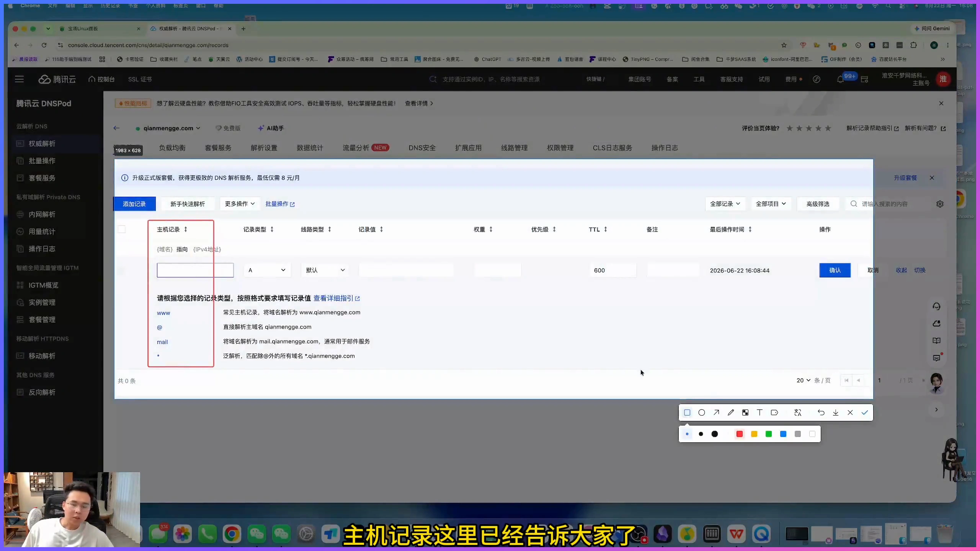
Task: Click the 添加记录 button
Action: point(134,204)
